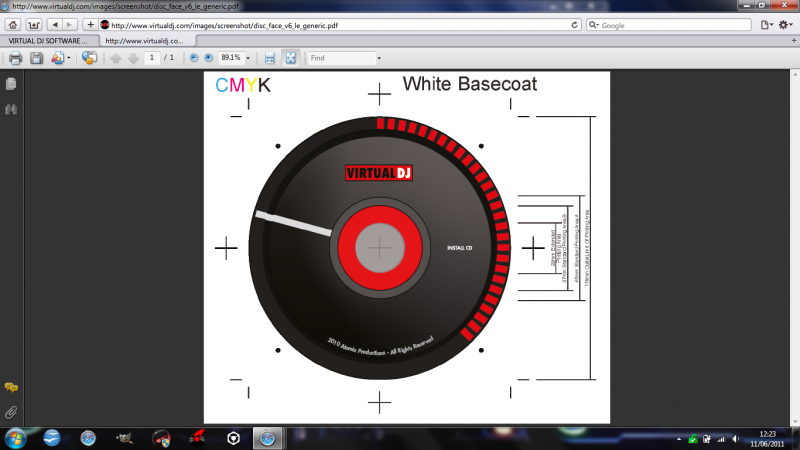Show hidden system tray icons arrow
This screenshot has height=450, width=800.
(679, 439)
